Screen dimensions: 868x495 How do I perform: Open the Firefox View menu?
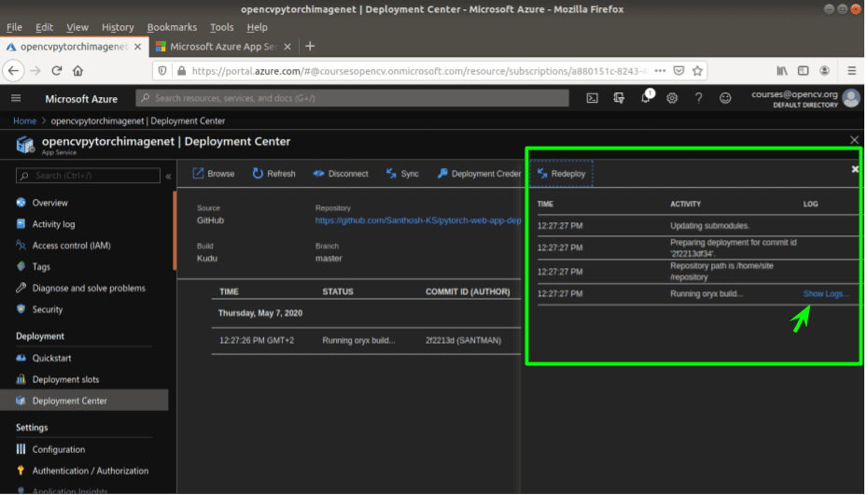point(77,27)
